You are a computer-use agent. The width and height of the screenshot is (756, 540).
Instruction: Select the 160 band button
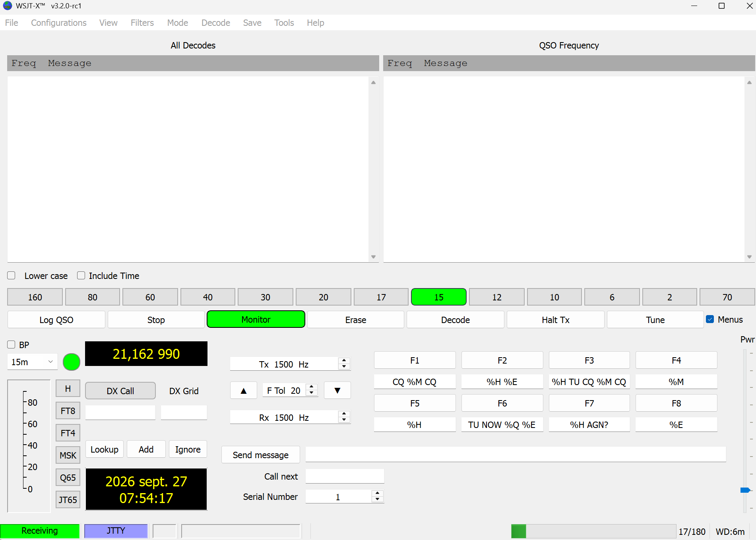(x=35, y=297)
